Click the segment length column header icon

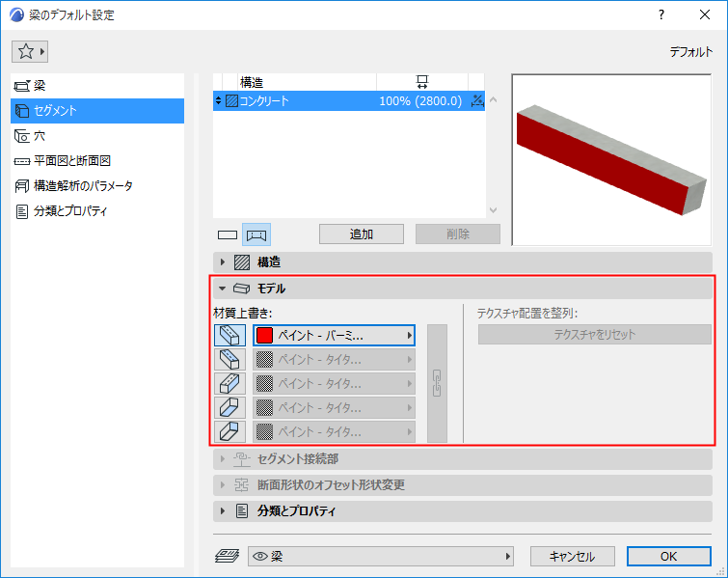pyautogui.click(x=422, y=82)
